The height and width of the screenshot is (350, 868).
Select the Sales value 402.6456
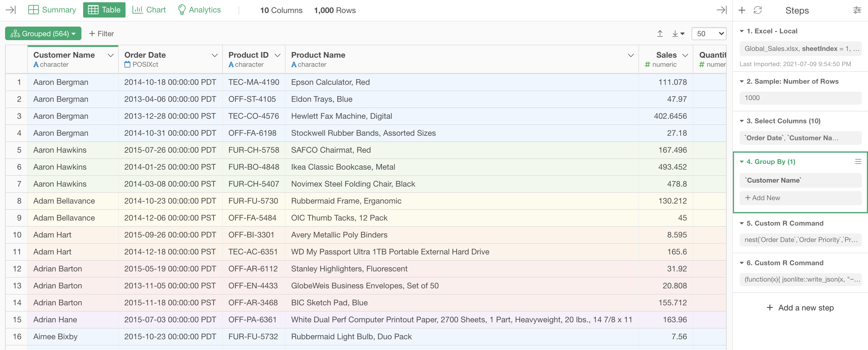click(666, 116)
